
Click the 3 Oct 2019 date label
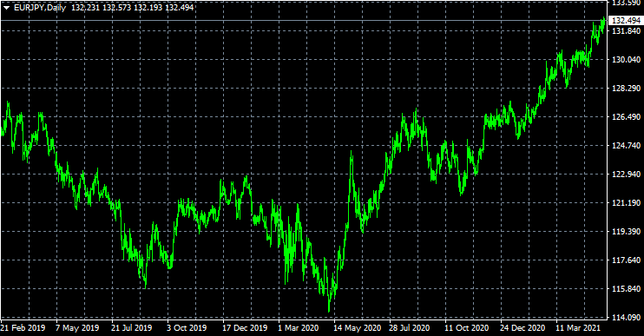coord(187,328)
